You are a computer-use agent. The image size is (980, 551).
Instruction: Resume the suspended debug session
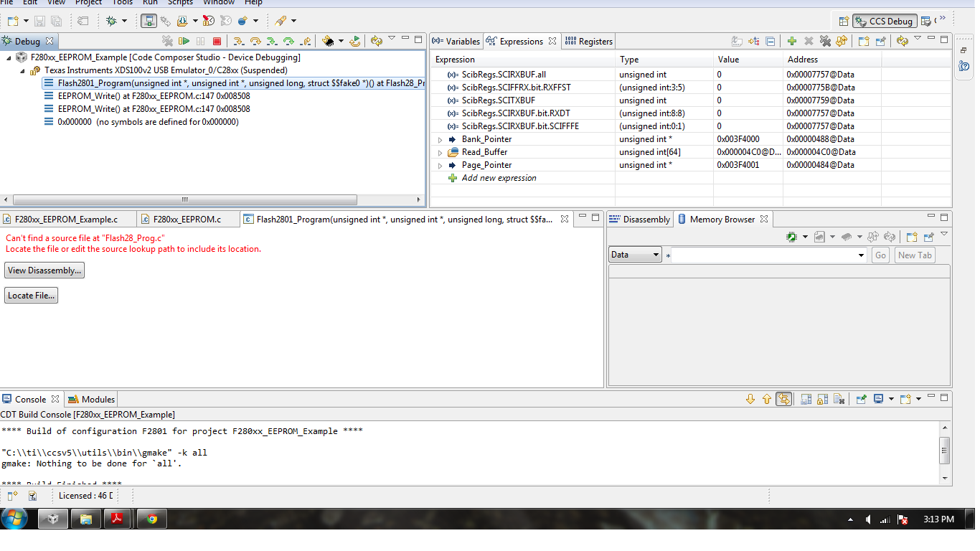pos(184,42)
